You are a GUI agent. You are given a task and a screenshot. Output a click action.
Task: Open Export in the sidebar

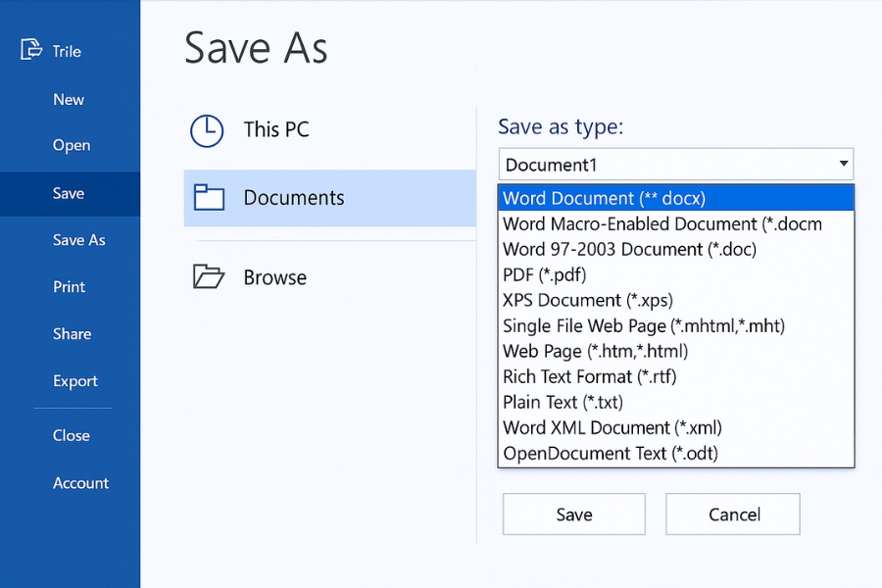click(75, 381)
